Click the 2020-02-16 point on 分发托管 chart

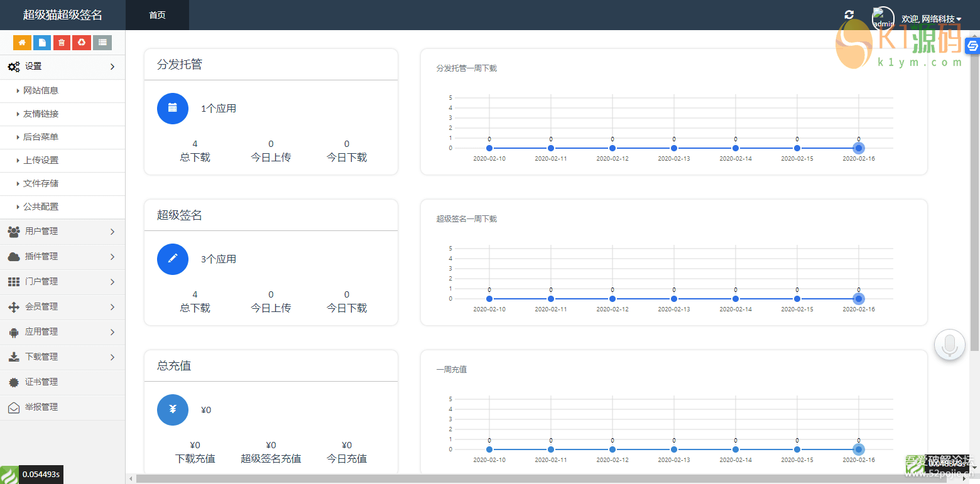pyautogui.click(x=858, y=148)
